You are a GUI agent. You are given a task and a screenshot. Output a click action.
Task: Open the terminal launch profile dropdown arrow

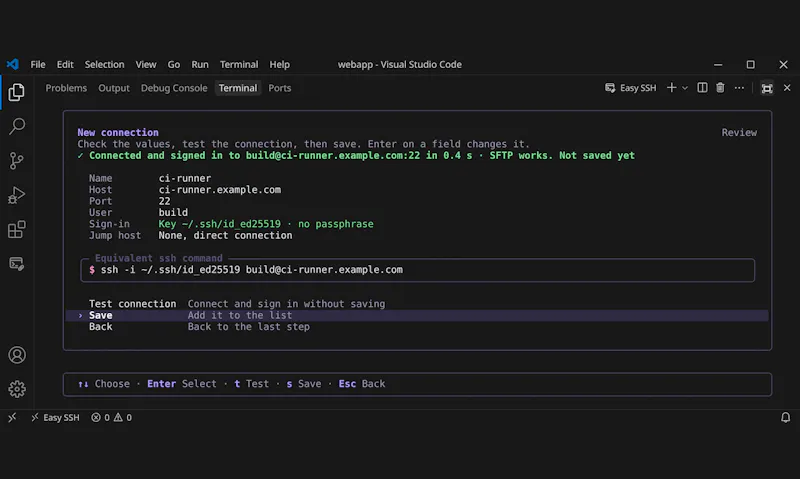coord(685,88)
